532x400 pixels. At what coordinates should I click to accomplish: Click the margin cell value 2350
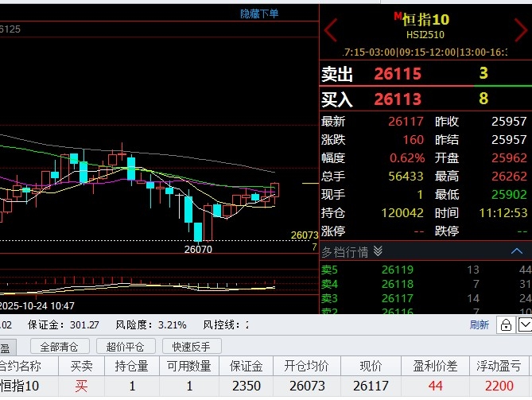[x=247, y=386]
